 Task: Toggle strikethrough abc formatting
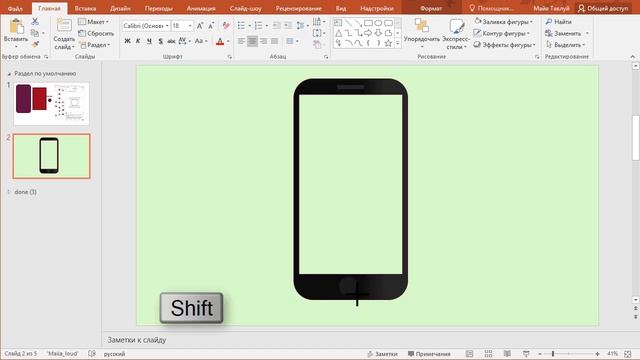pos(171,41)
